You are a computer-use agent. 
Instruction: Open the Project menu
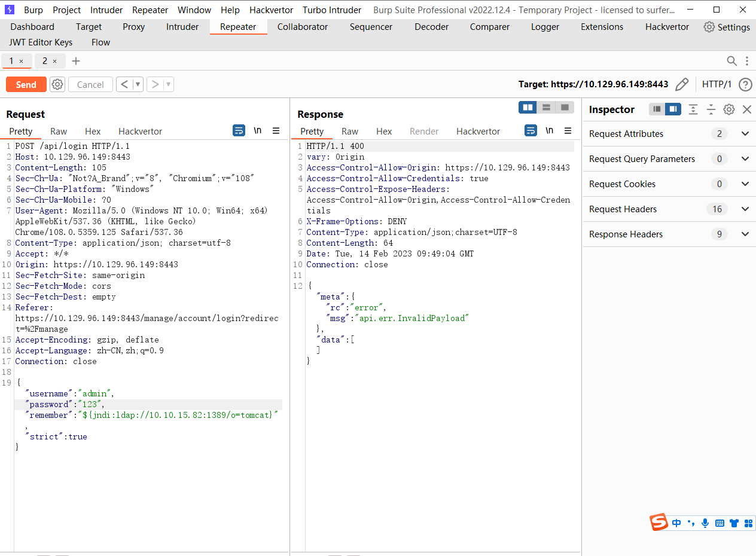(67, 10)
